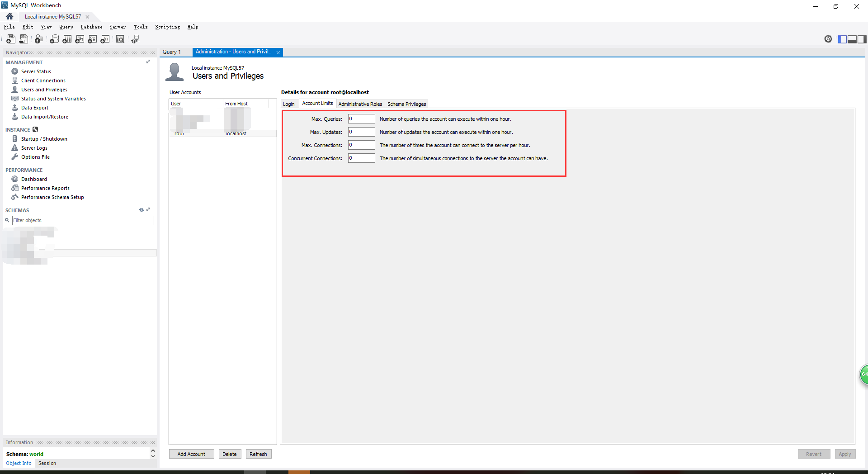The width and height of the screenshot is (868, 474).
Task: Create a new table icon
Action: coord(67,39)
